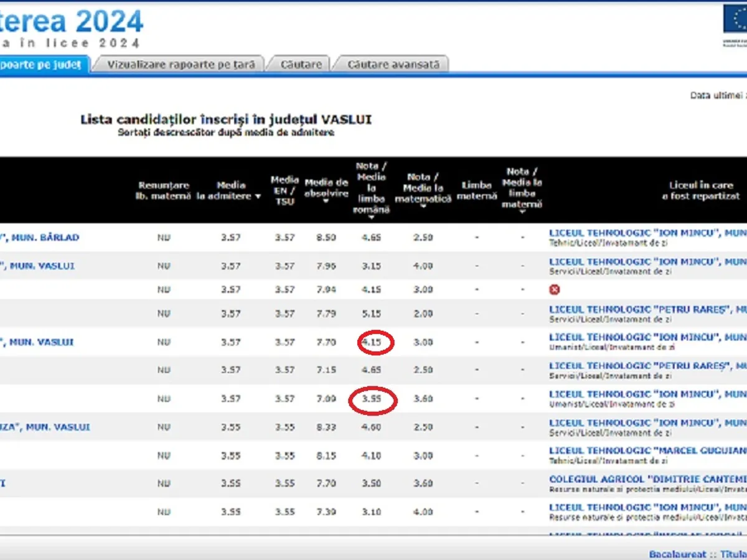Click the circled 3.55 română grade
The width and height of the screenshot is (747, 560).
click(x=372, y=399)
